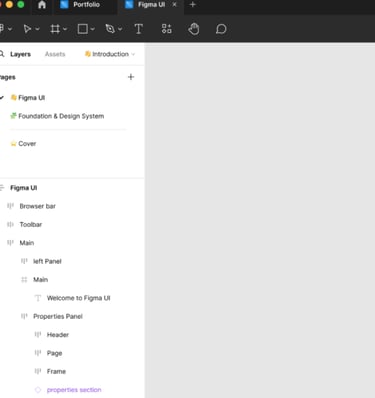Open a new tab with the plus icon
This screenshot has width=375, height=398.
(192, 5)
